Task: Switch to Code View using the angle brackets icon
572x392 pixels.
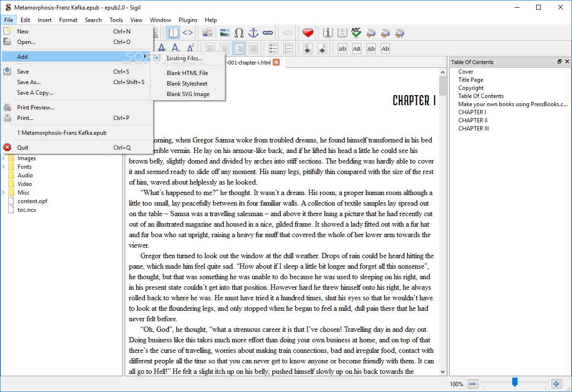Action: coord(187,33)
